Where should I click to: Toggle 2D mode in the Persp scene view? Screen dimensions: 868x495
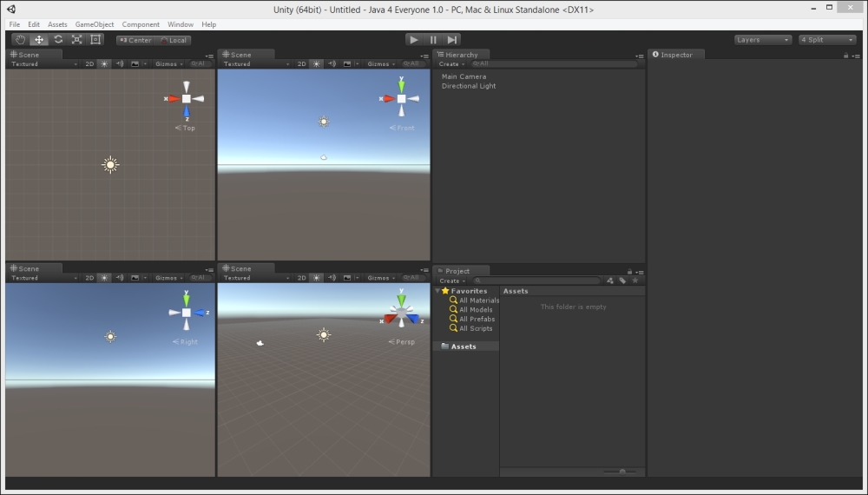click(302, 278)
